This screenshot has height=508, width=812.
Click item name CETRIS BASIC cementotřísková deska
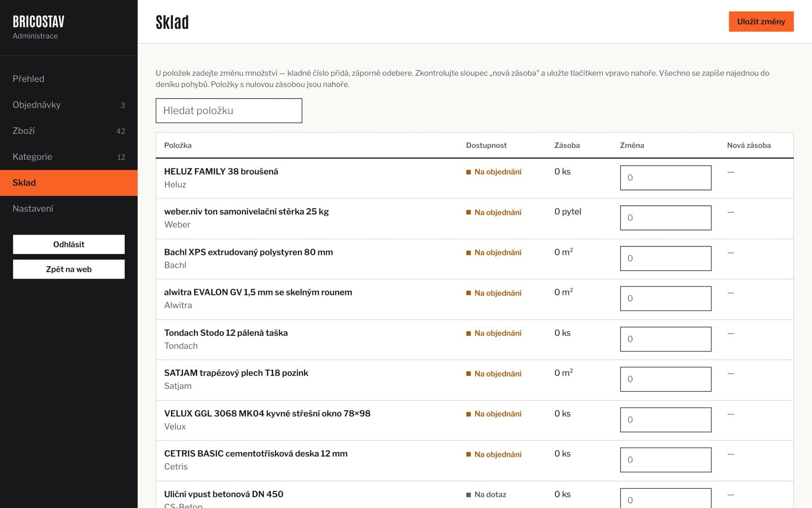pyautogui.click(x=256, y=454)
